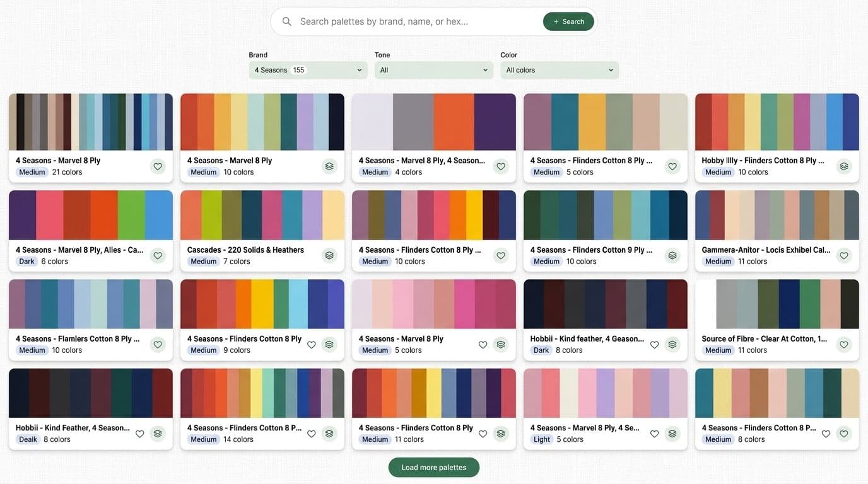
Task: Click layers icon on Marvel 8 Ply 5-colors Medium card
Action: [x=501, y=345]
